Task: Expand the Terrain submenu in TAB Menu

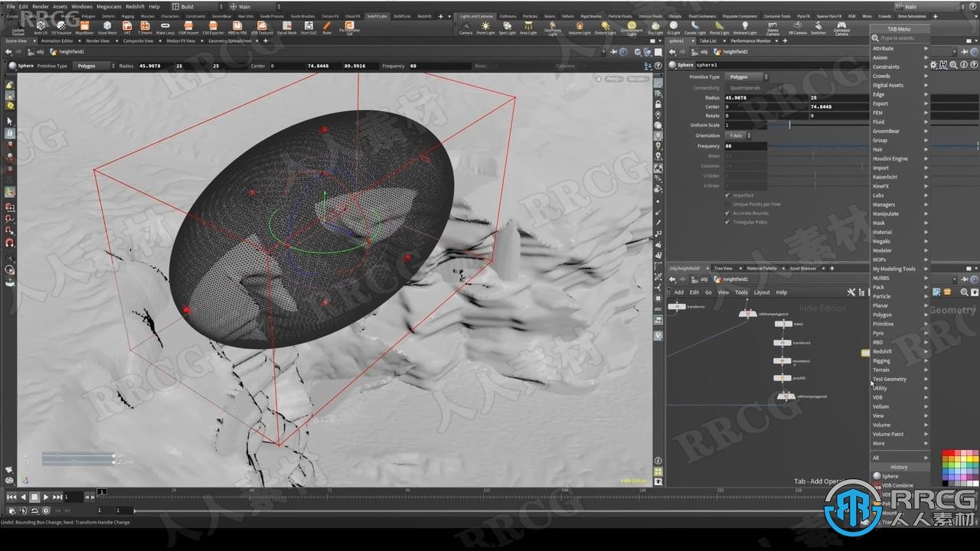Action: [x=900, y=370]
